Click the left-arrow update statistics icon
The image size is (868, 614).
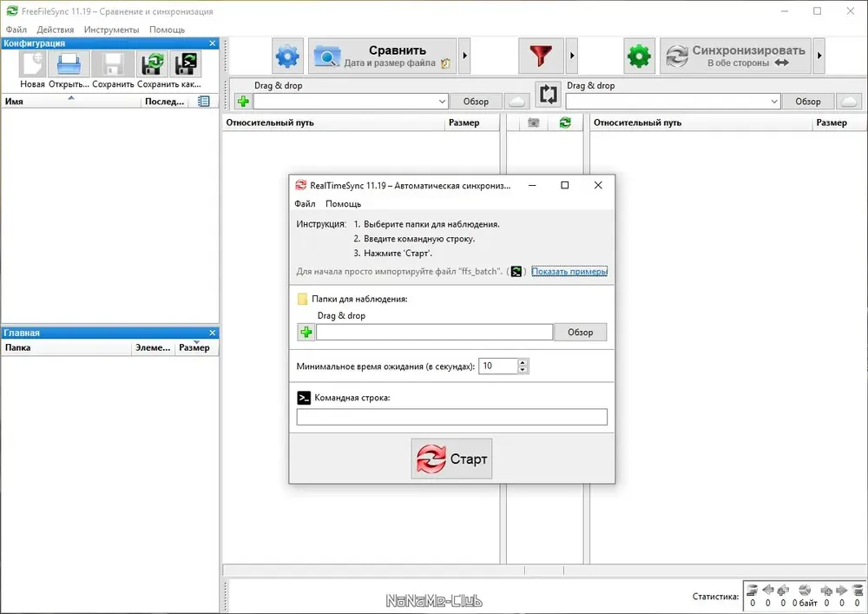tap(768, 591)
